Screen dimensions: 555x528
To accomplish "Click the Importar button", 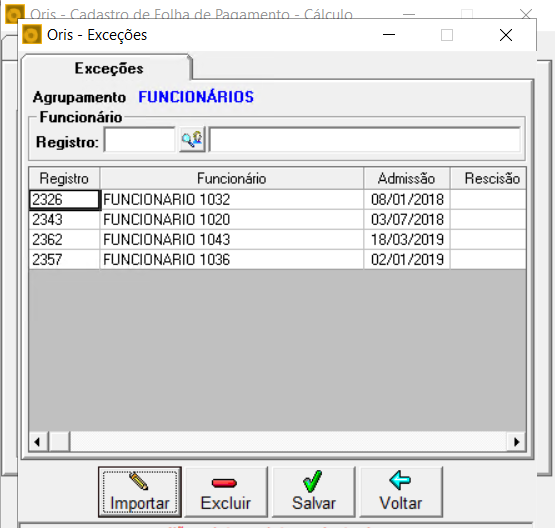I will (140, 492).
